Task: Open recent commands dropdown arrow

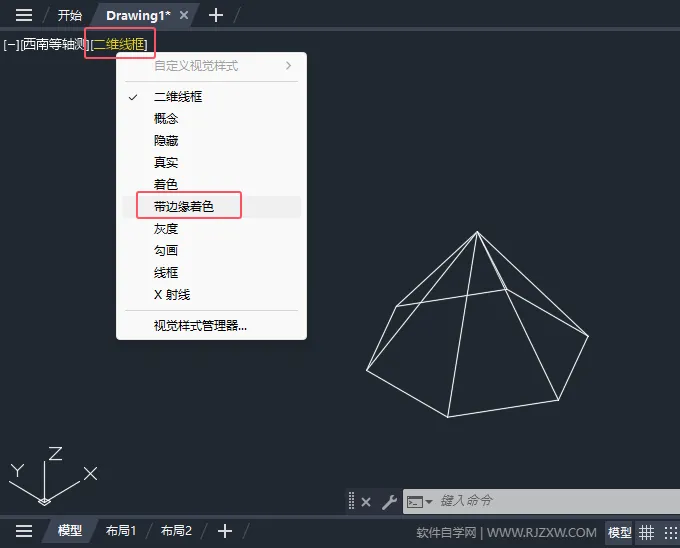Action: click(x=429, y=502)
